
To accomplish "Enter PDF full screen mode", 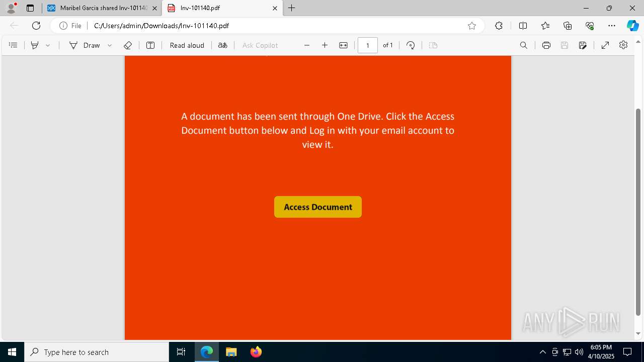I will coord(605,45).
